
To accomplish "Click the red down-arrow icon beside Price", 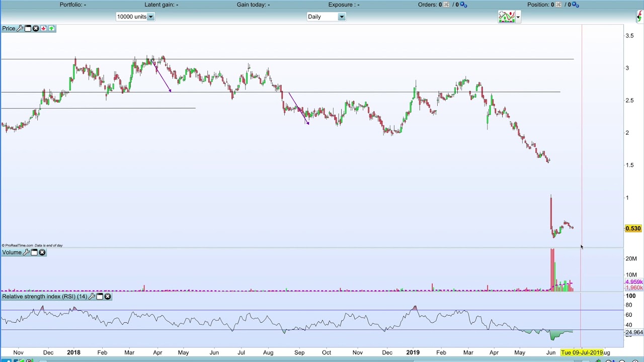I will [44, 29].
